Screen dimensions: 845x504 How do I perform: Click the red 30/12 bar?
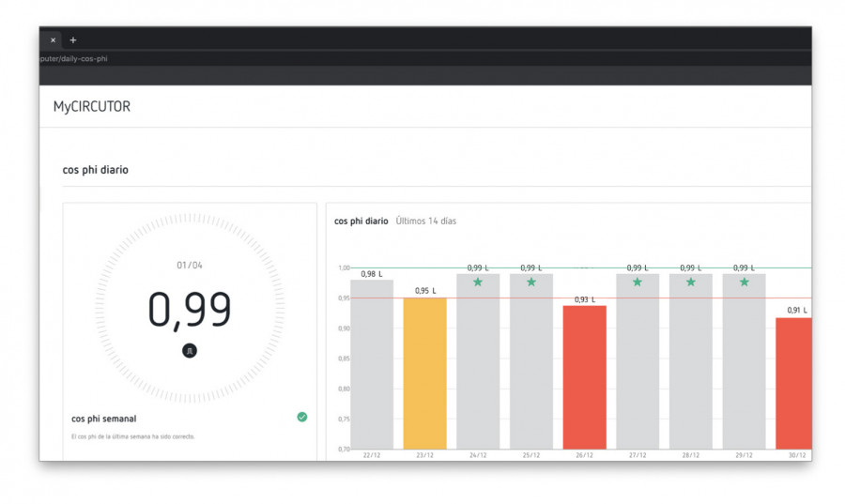coord(793,383)
